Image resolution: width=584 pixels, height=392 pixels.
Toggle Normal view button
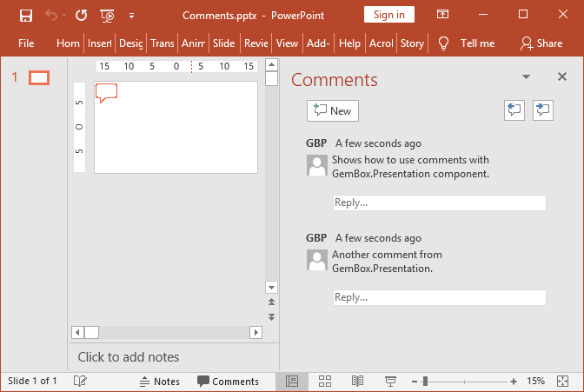(292, 381)
